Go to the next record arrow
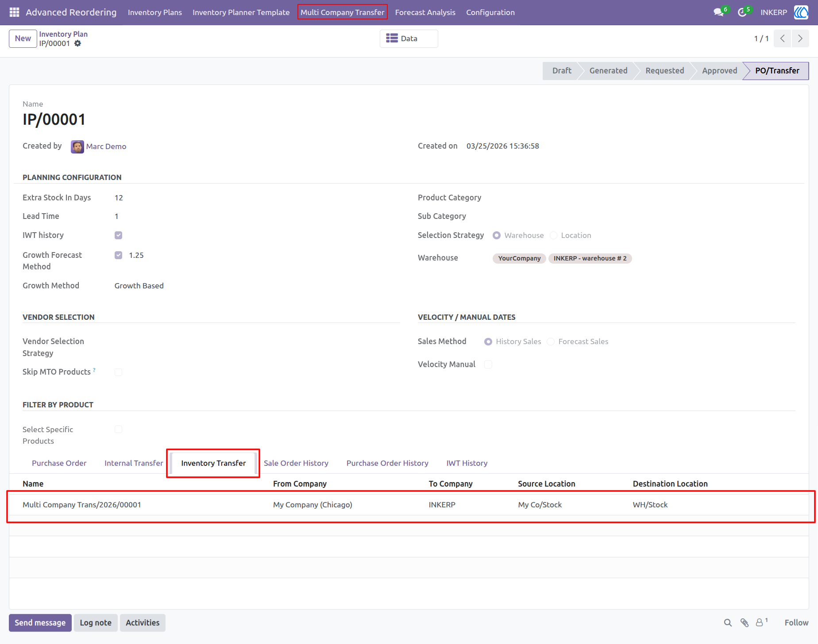Image resolution: width=818 pixels, height=644 pixels. click(800, 38)
